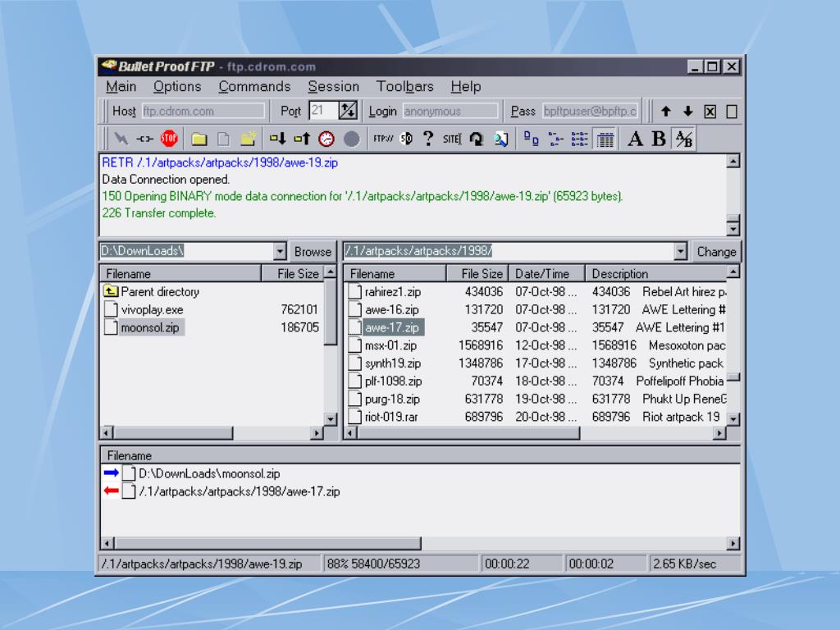Click the remote file list scroll-down arrow

[733, 418]
